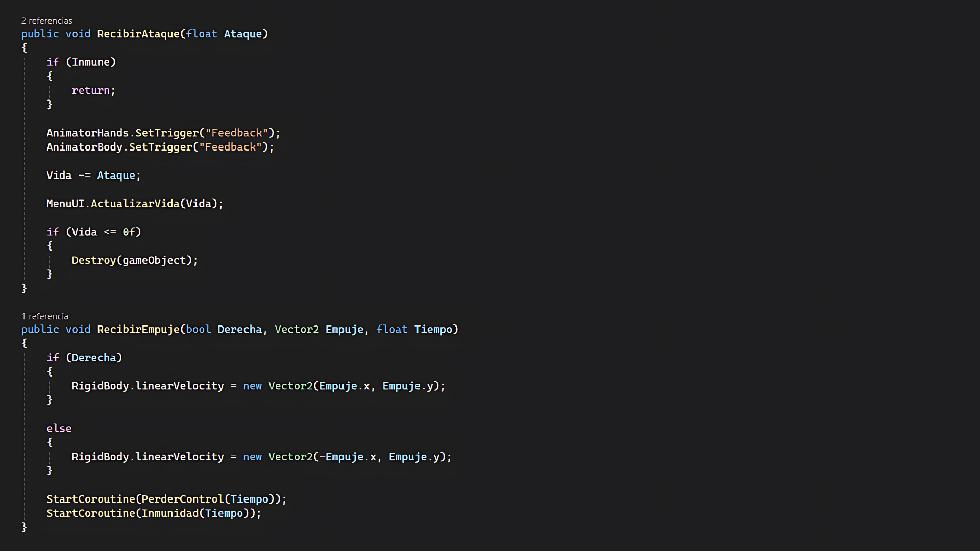Click the else keyword
The height and width of the screenshot is (551, 980).
[x=59, y=428]
